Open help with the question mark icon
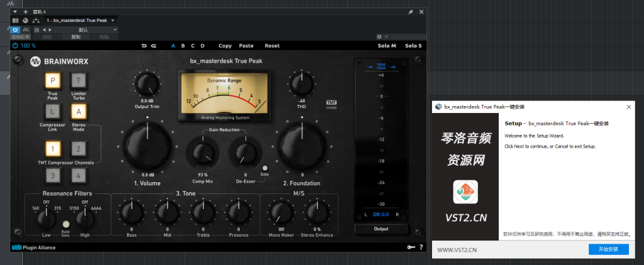Viewport: 644px width, 265px height. [x=421, y=247]
